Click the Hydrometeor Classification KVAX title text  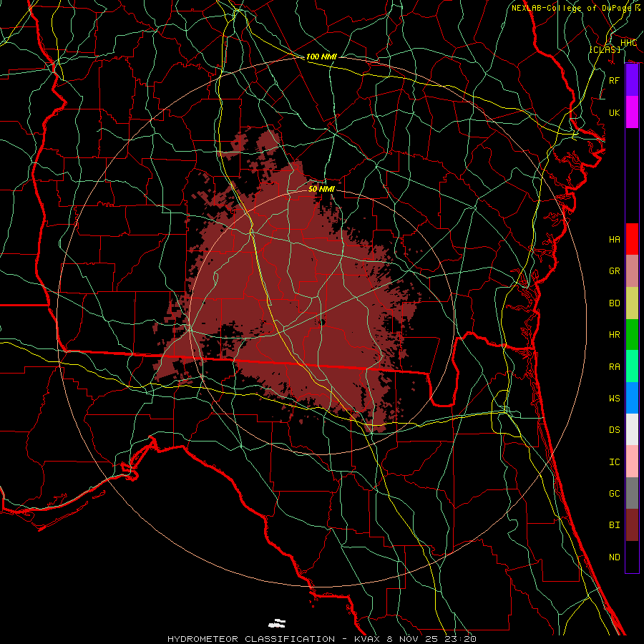[x=322, y=639]
